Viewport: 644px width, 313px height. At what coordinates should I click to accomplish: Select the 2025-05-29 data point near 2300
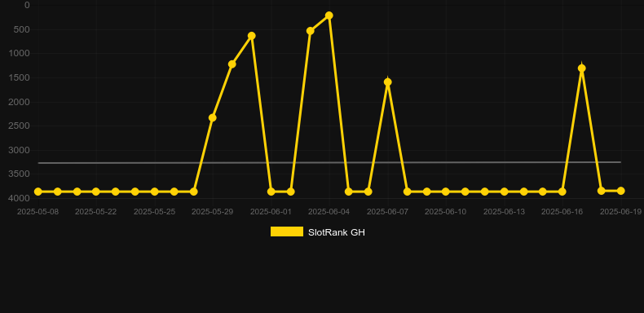point(212,118)
